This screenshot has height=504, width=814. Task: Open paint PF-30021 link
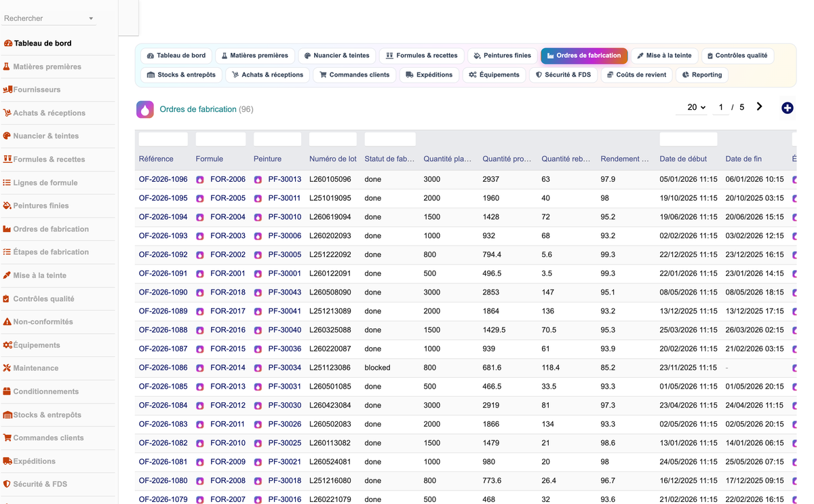285,462
